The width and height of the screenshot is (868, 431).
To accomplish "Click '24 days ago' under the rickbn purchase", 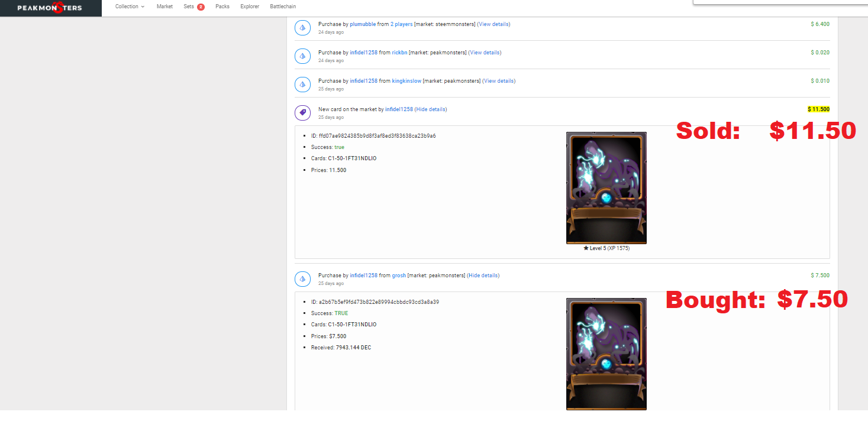I will (330, 60).
